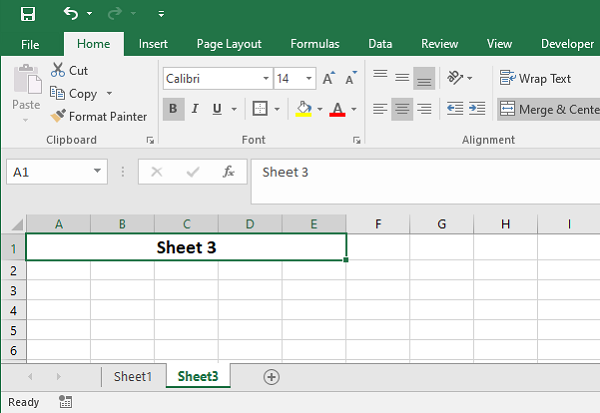600x413 pixels.
Task: Click inside the formula bar text
Action: point(420,172)
